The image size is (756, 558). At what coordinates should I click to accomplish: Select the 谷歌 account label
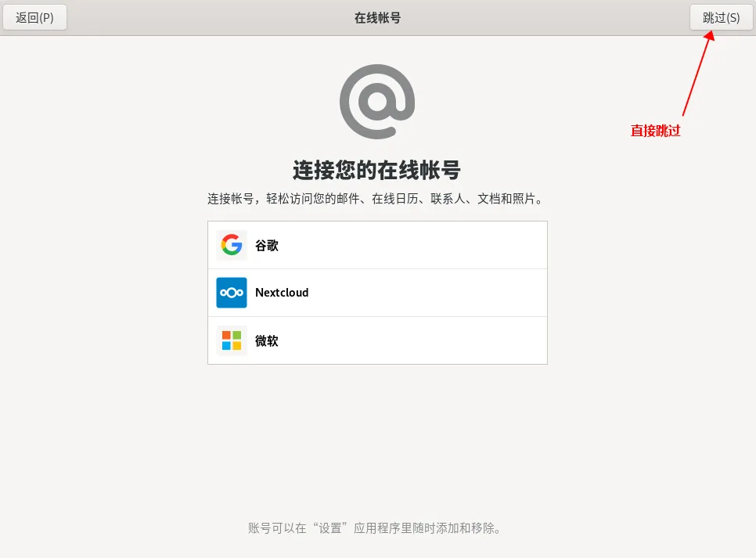[267, 246]
